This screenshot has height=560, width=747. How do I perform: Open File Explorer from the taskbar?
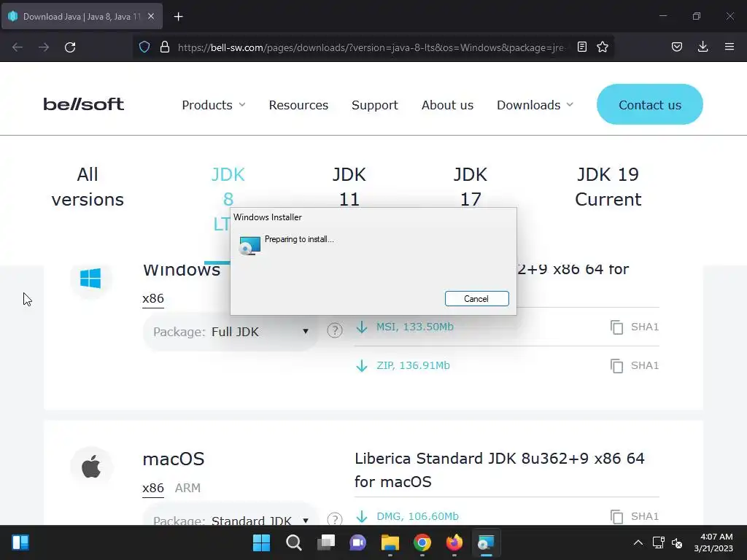pos(390,542)
